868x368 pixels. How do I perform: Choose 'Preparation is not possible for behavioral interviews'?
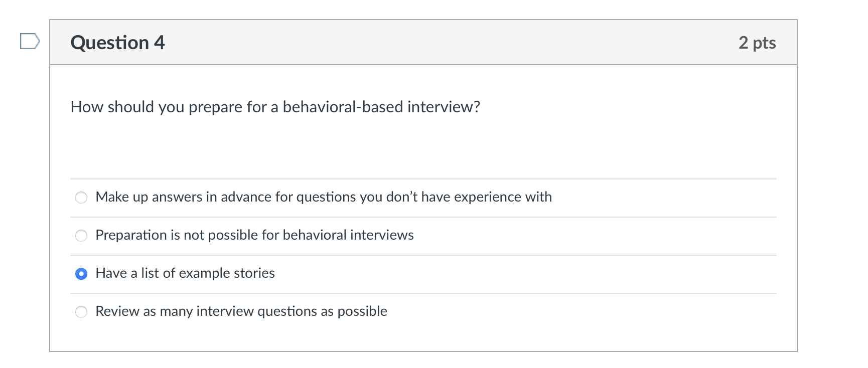click(81, 236)
